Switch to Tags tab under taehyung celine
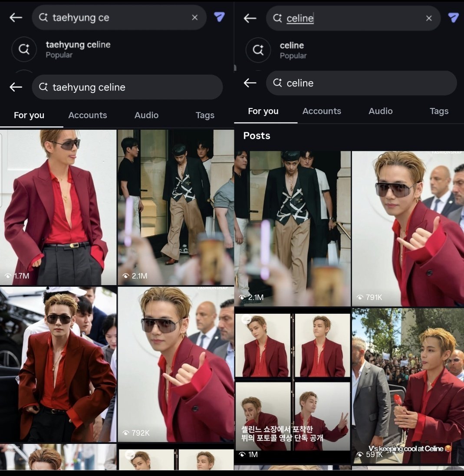The width and height of the screenshot is (464, 476). pos(205,115)
